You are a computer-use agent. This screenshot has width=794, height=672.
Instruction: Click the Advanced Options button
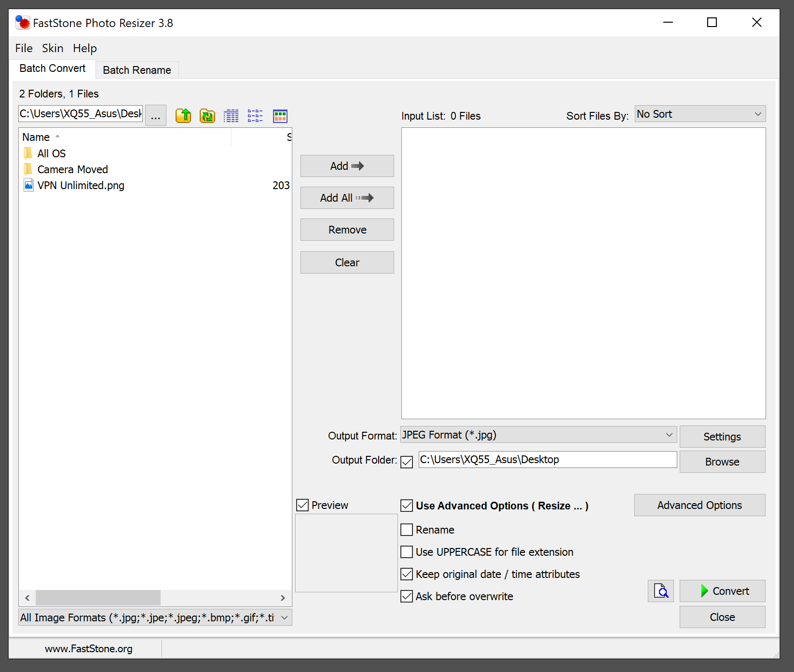point(699,505)
